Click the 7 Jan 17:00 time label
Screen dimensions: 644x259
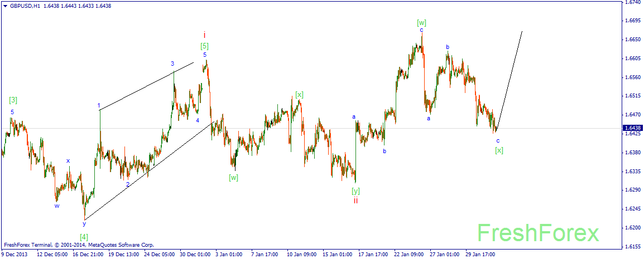click(266, 254)
